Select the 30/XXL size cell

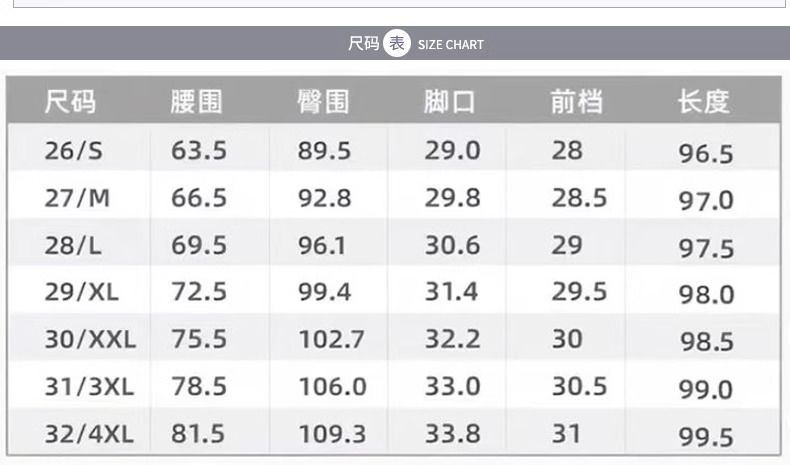(90, 339)
